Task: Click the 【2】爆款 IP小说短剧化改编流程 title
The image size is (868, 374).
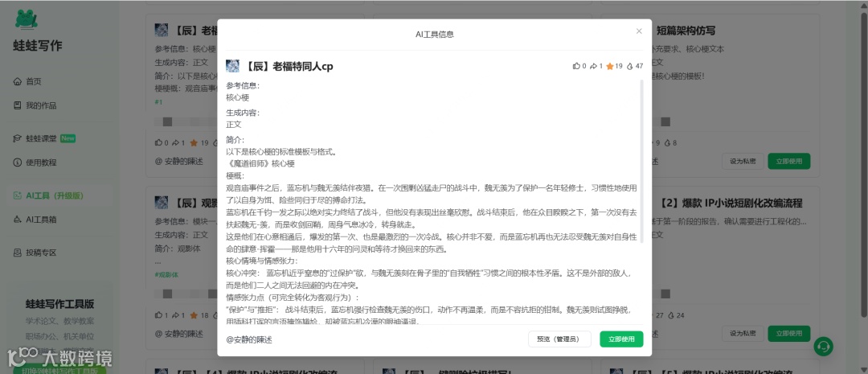Action: (731, 203)
